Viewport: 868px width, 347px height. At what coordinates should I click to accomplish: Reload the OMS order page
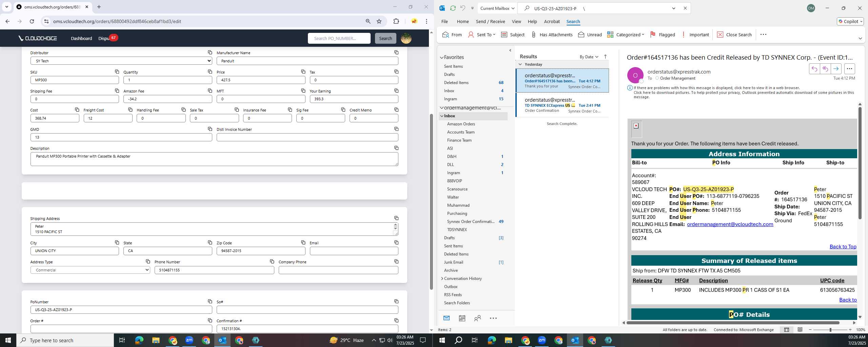32,21
